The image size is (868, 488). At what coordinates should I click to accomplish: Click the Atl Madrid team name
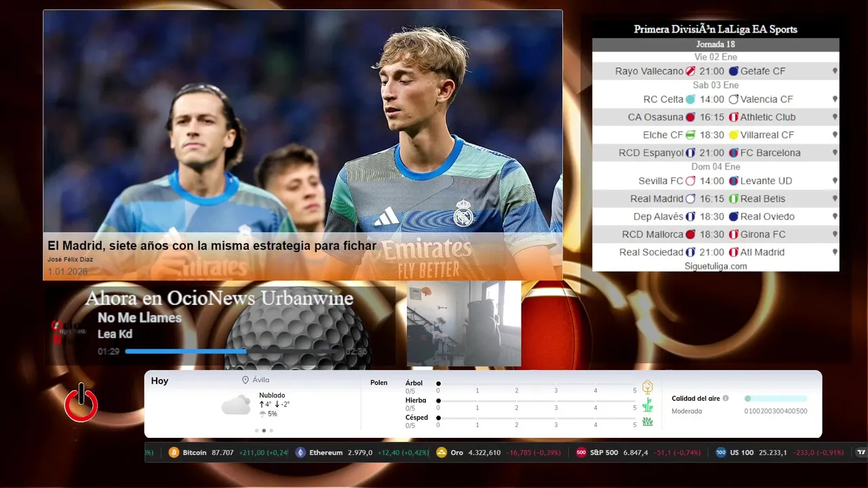coord(762,252)
